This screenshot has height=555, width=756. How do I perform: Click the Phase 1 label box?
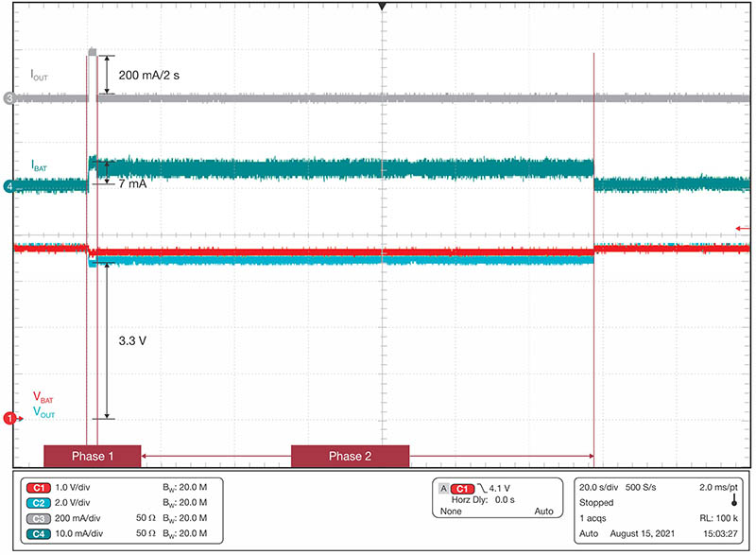pyautogui.click(x=92, y=457)
